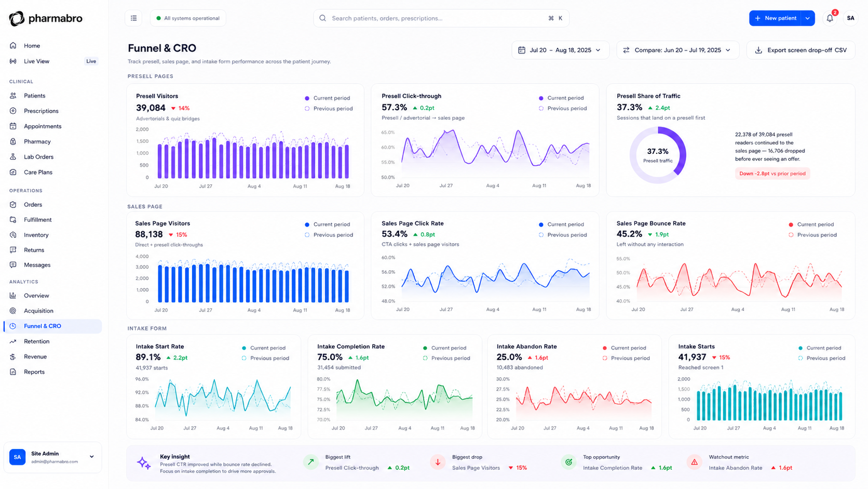Focus the search patients, orders, prescriptions field
The image size is (868, 489).
(x=441, y=18)
